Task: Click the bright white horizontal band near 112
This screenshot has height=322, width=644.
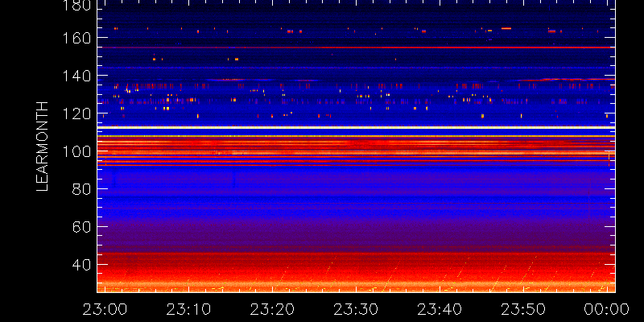Action: [356, 128]
